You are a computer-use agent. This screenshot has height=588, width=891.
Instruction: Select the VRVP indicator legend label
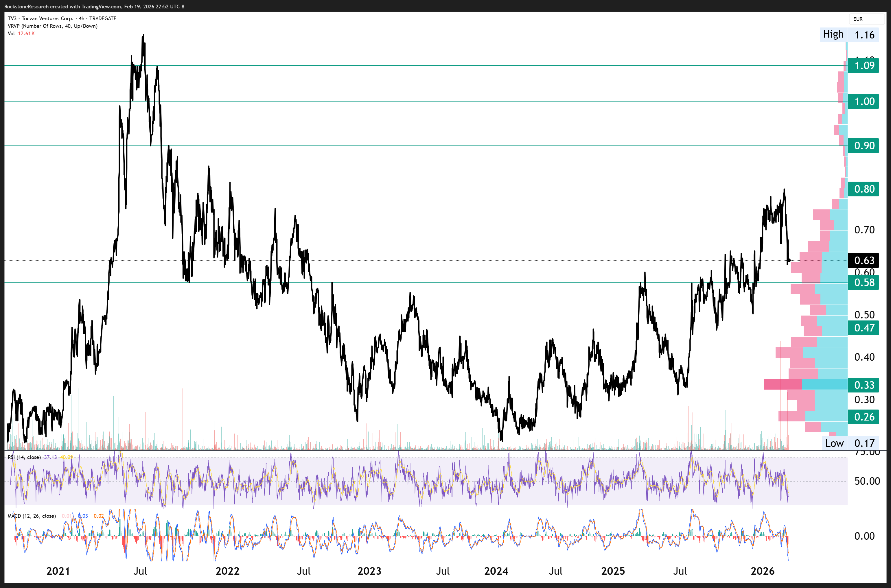pos(52,26)
